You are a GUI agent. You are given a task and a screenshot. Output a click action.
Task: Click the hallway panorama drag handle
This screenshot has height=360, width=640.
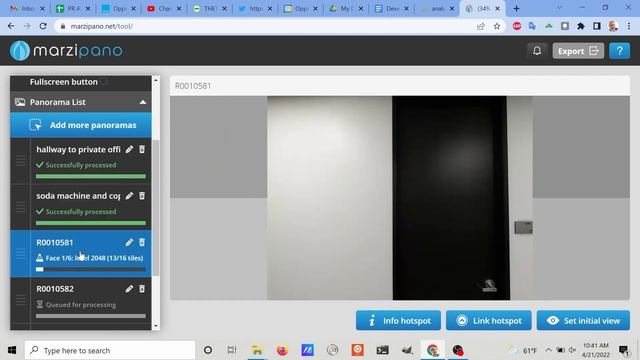[x=20, y=161]
